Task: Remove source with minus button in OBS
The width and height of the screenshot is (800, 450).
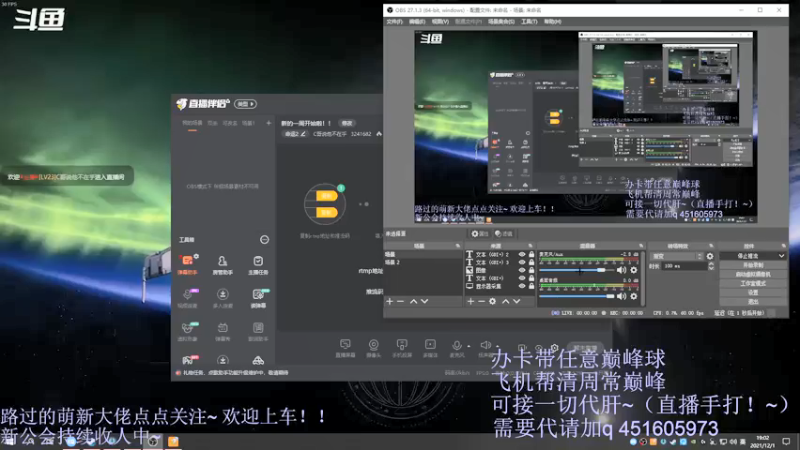Action: [x=481, y=302]
